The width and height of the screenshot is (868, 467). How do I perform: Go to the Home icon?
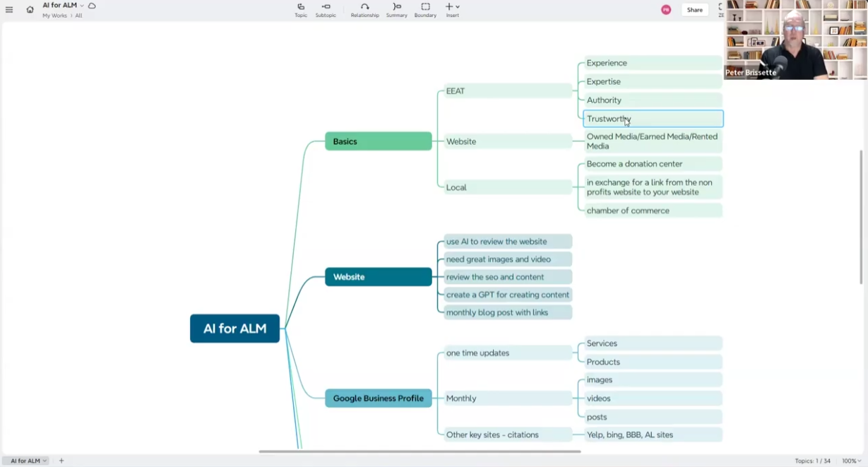click(x=30, y=10)
